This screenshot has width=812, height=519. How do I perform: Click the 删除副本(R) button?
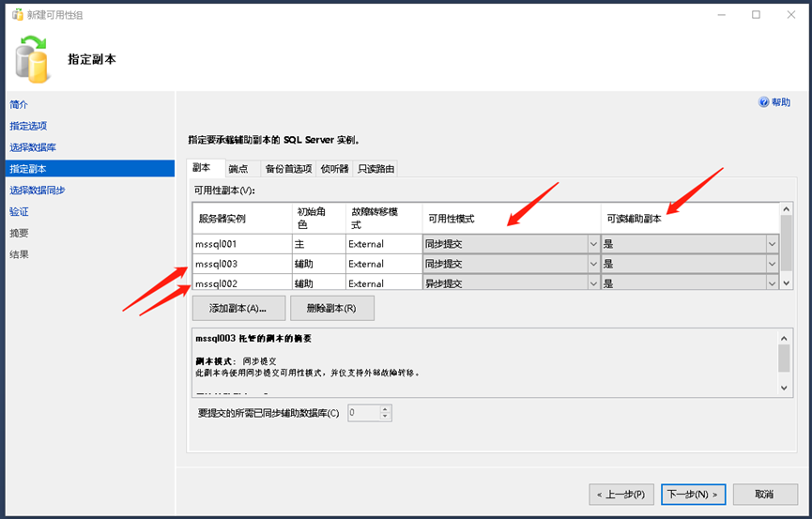[x=332, y=308]
